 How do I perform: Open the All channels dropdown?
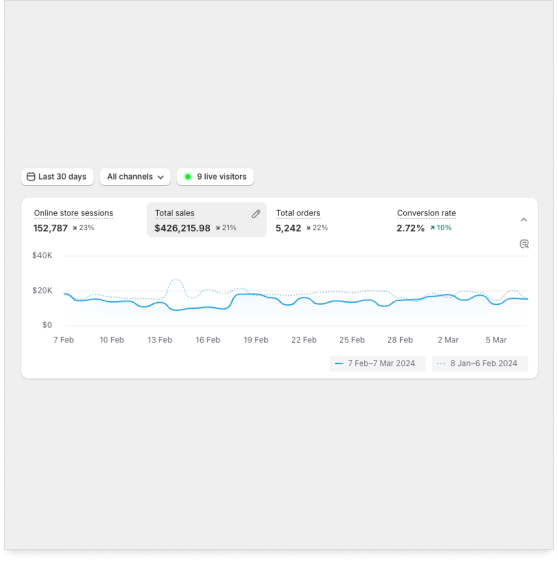(x=135, y=177)
